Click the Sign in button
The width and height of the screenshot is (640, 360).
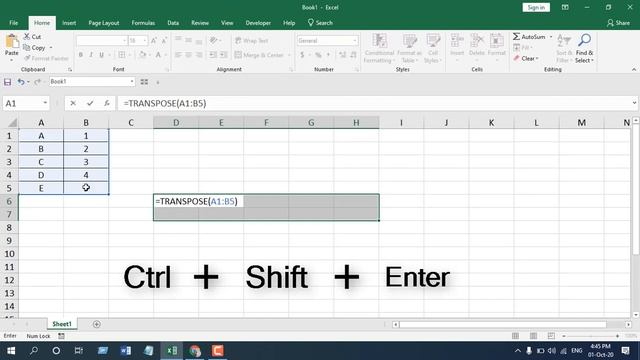coord(536,7)
